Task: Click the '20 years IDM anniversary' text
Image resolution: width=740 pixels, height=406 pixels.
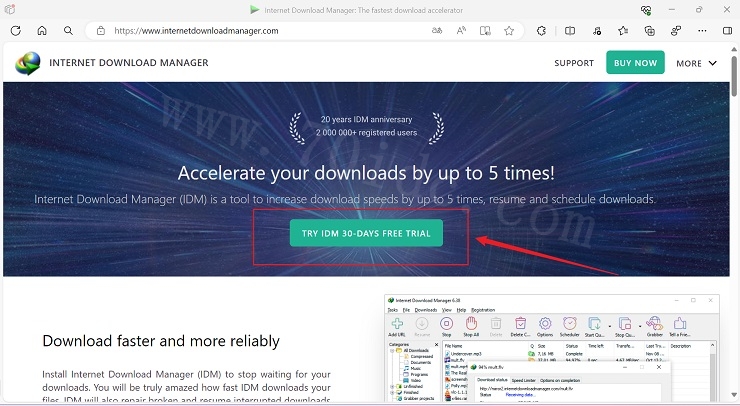Action: (x=366, y=119)
